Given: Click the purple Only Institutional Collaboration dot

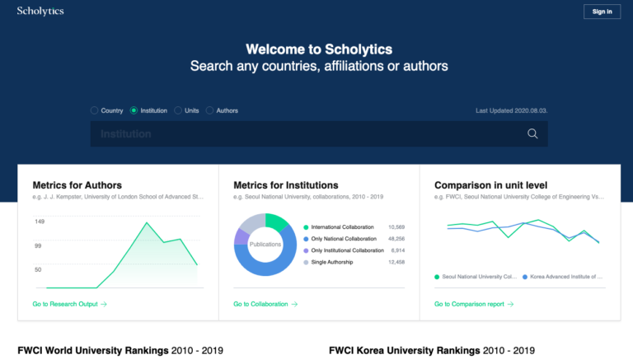Looking at the screenshot, I should click(306, 250).
